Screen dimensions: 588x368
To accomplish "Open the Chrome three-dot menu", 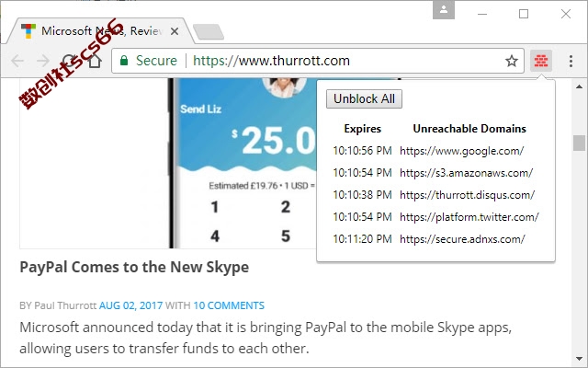I will [x=571, y=61].
